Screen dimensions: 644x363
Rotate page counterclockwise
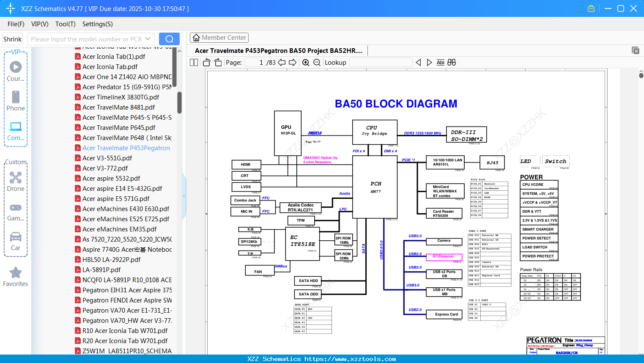click(207, 63)
